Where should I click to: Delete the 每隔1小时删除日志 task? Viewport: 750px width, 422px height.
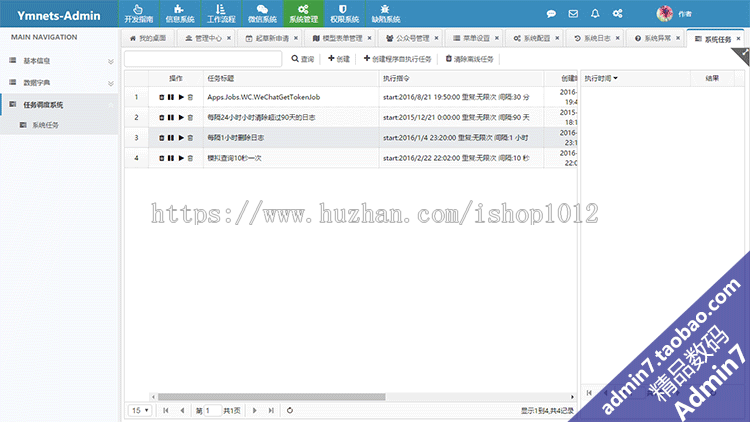190,138
